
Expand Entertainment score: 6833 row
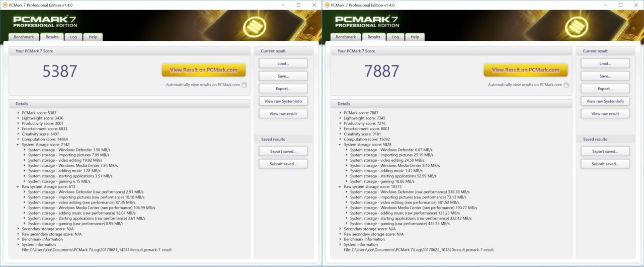(x=18, y=128)
